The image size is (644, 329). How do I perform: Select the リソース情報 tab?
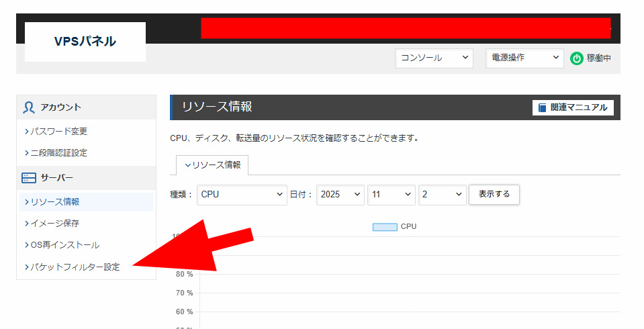[x=212, y=164]
